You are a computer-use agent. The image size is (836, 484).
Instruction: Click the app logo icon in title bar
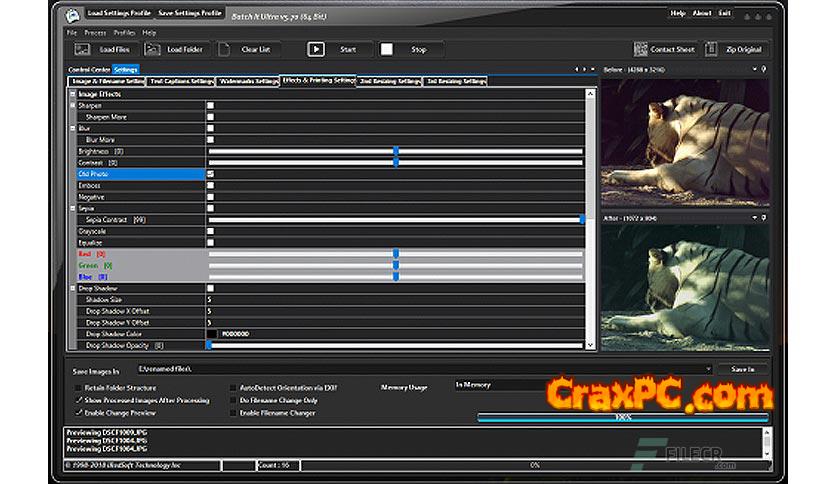pos(73,14)
